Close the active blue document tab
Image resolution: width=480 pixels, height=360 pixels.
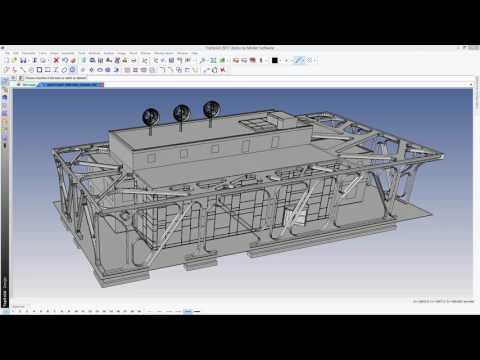pos(102,85)
